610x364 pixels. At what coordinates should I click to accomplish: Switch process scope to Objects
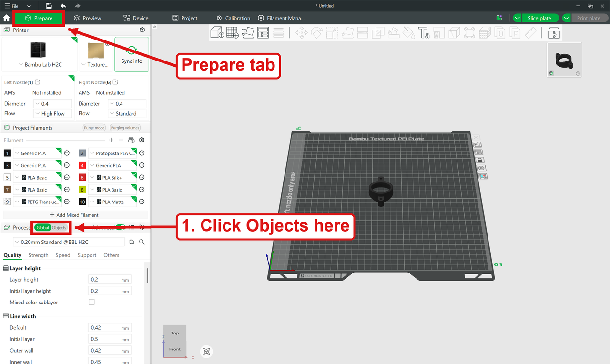tap(59, 228)
